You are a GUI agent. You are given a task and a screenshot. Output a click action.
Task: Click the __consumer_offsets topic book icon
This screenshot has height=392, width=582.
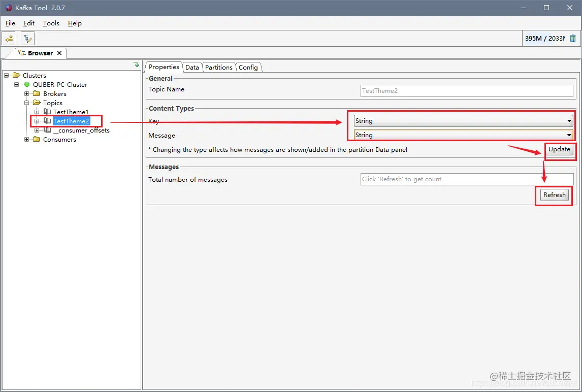coord(47,130)
